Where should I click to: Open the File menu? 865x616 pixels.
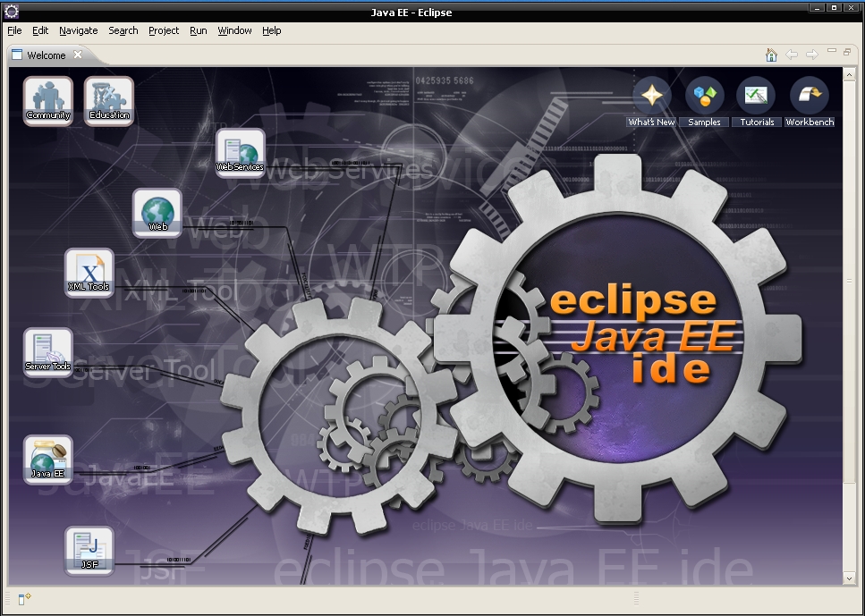(x=14, y=30)
